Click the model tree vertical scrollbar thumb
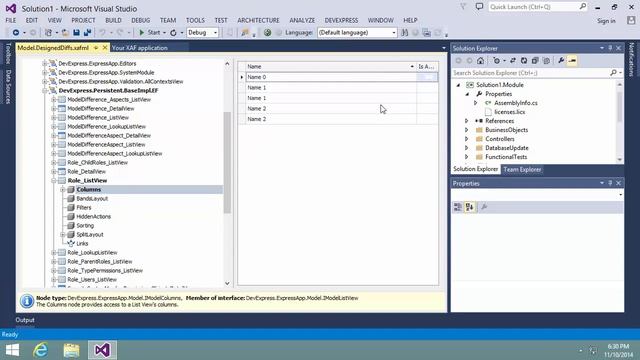Image resolution: width=640 pixels, height=360 pixels. 227,162
